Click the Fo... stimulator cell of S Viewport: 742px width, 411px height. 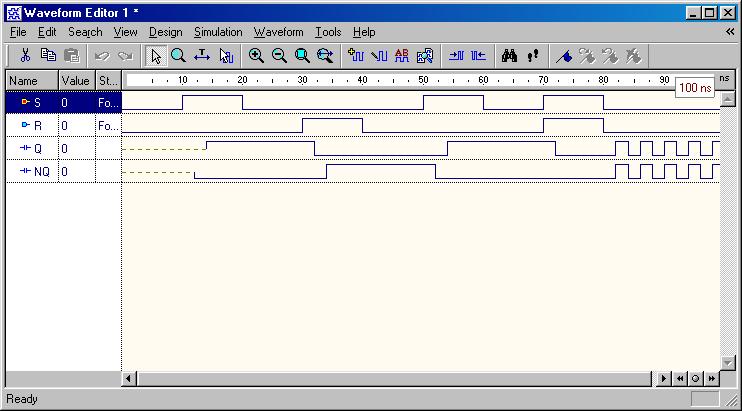click(108, 102)
